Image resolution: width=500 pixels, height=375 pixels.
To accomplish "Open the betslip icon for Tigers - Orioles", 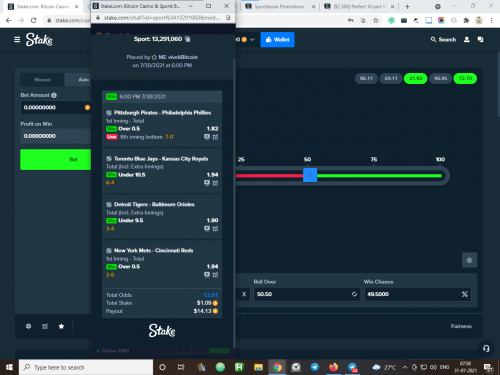I will click(207, 228).
